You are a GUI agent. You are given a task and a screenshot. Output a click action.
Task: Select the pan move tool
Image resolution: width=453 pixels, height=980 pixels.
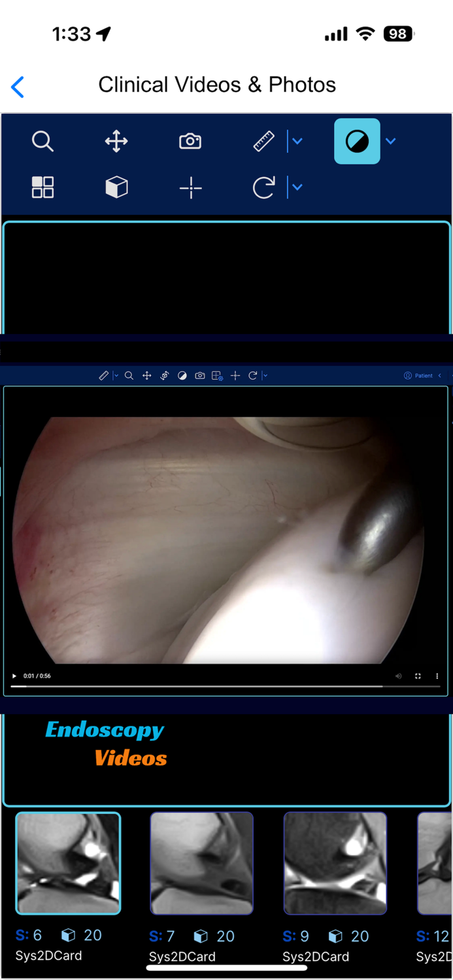click(x=116, y=141)
